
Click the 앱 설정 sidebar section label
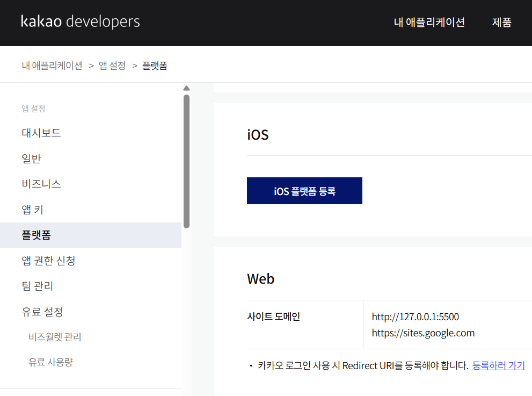pyautogui.click(x=34, y=109)
